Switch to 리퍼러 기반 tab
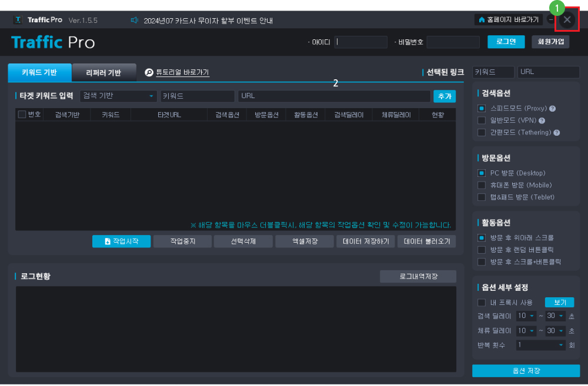The height and width of the screenshot is (386, 588). 104,73
